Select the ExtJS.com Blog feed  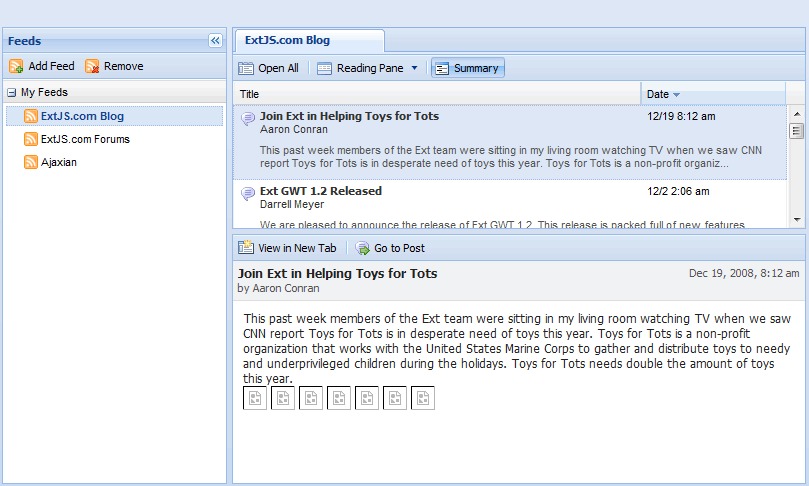[82, 116]
